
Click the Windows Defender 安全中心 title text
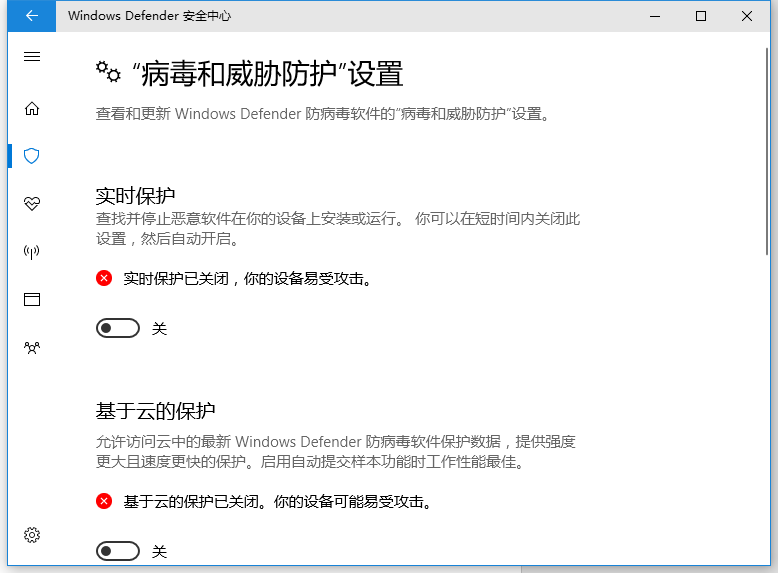(149, 16)
